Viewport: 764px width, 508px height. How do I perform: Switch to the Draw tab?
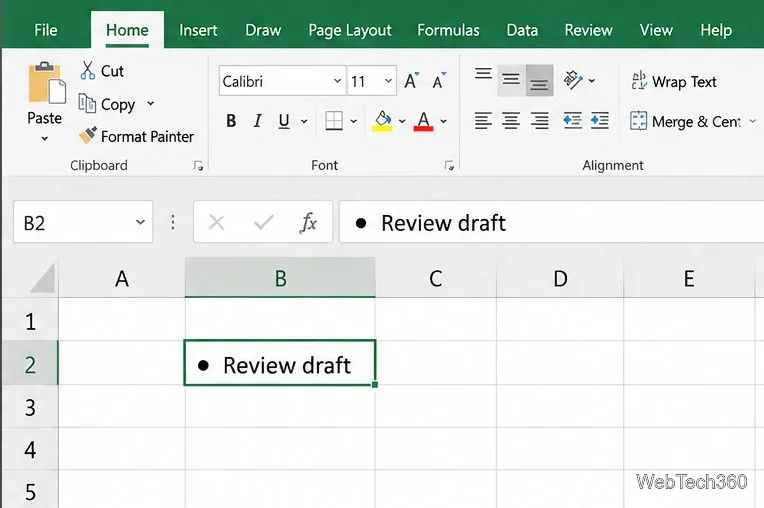(263, 30)
